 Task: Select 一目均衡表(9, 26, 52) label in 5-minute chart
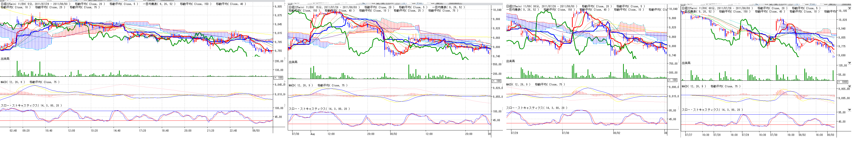pos(159,4)
